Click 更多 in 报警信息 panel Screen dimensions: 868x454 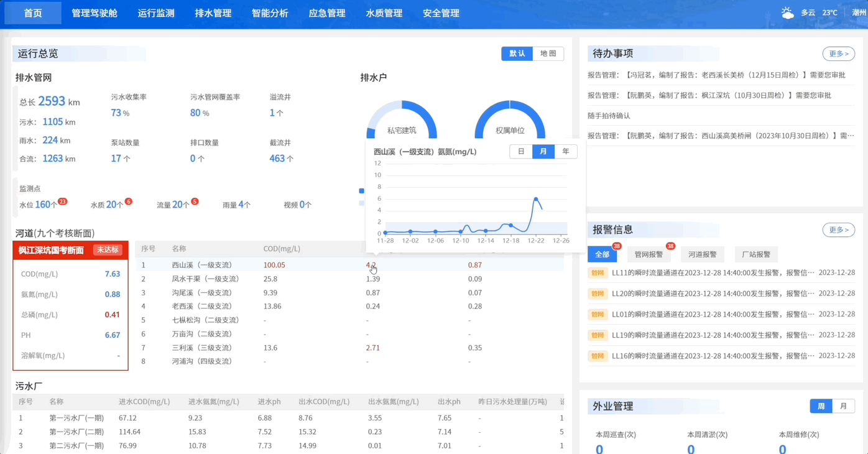[x=839, y=230]
